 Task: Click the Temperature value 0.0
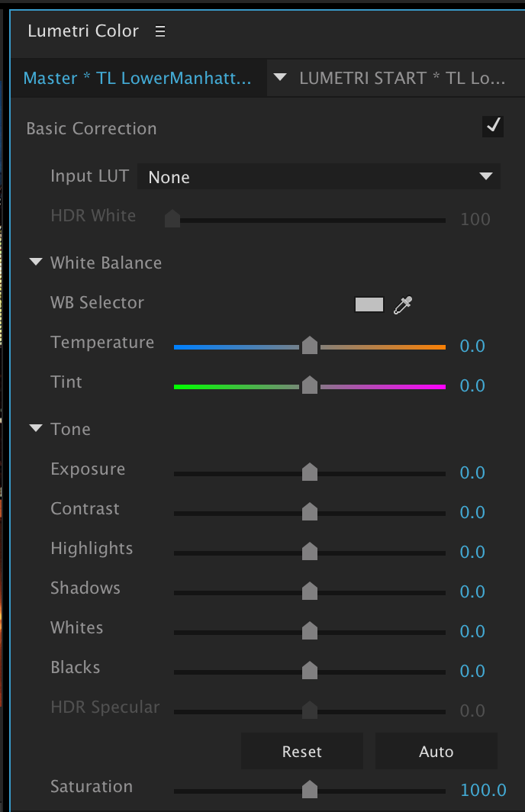point(472,346)
